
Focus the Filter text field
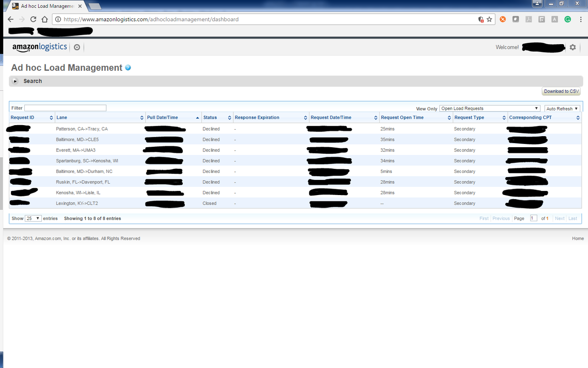click(x=65, y=108)
